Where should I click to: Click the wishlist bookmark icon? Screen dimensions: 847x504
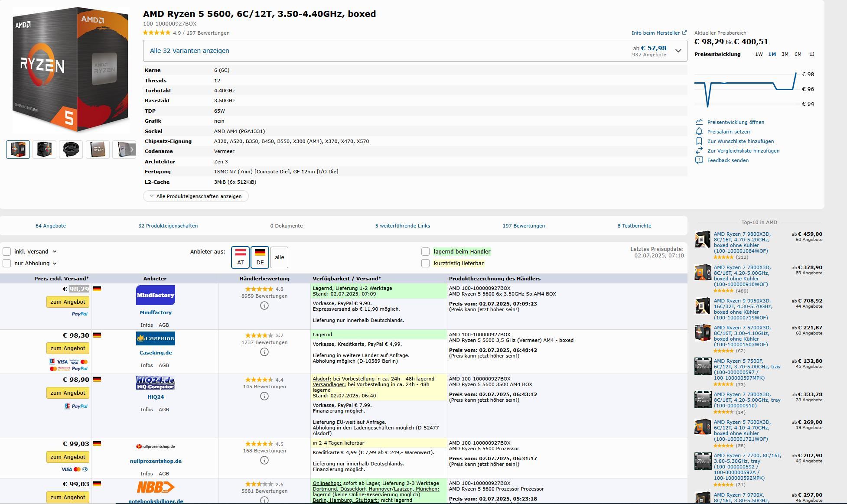tap(699, 141)
